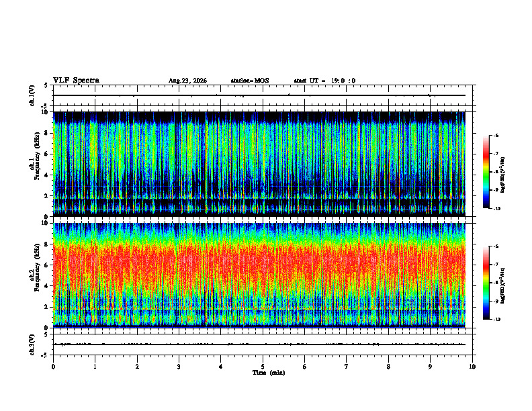Image resolution: width=532 pixels, height=411 pixels.
Task: Select the start UT time label
Action: point(324,81)
